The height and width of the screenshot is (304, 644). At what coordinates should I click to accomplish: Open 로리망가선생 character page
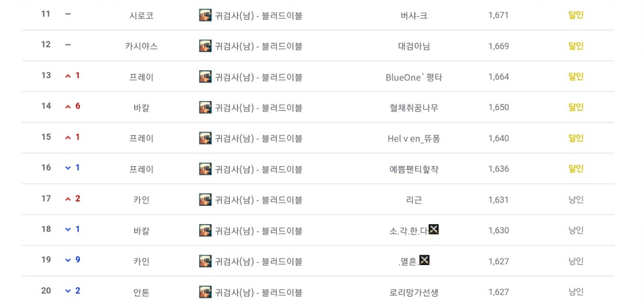coord(414,293)
